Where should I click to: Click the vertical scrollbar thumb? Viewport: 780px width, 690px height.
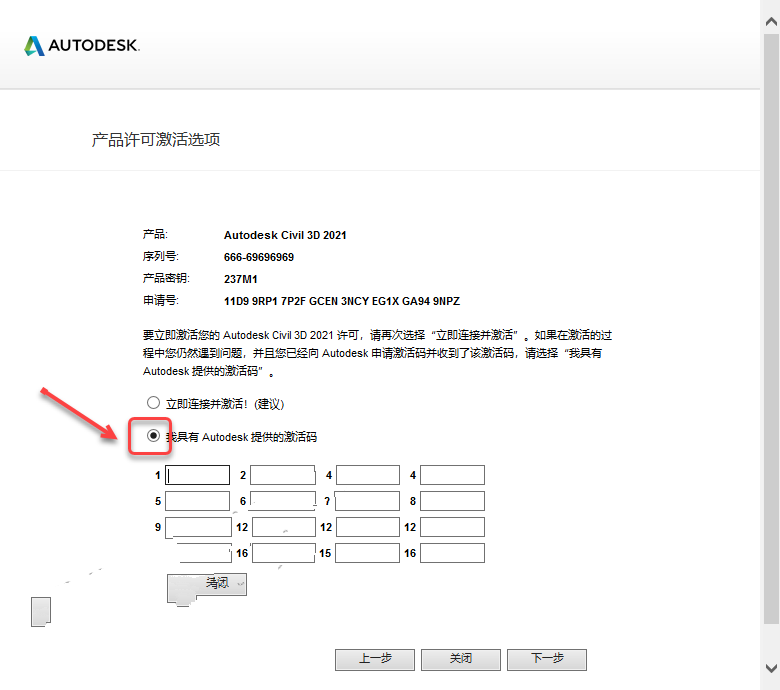tap(771, 328)
